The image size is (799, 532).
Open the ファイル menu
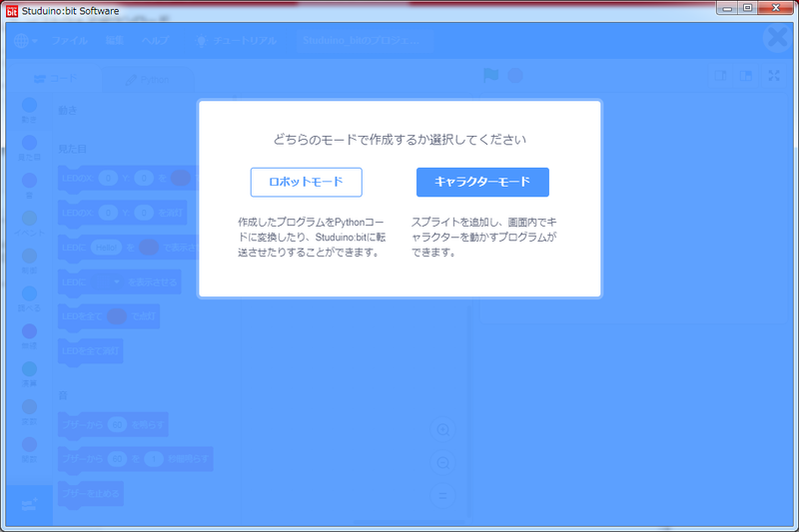[x=69, y=41]
